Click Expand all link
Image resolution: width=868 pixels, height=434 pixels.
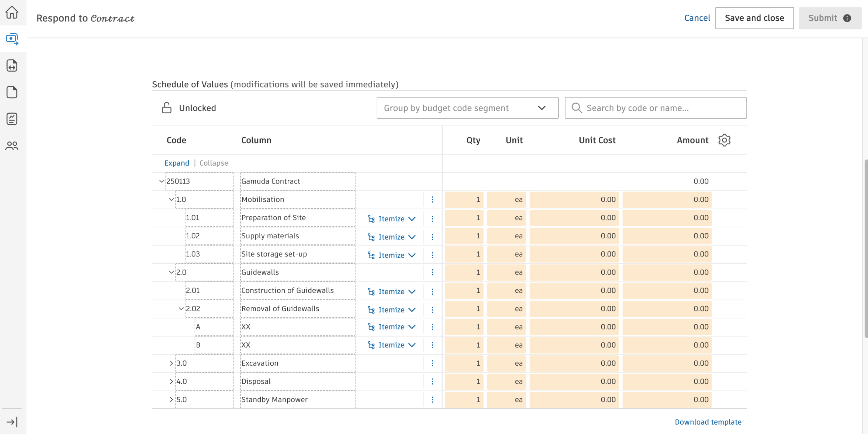(x=176, y=163)
